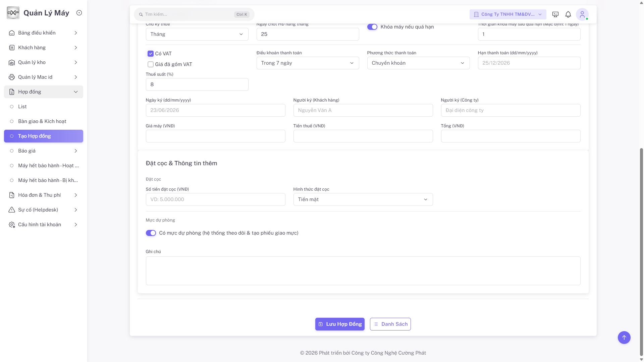Viewport: 644px width, 362px height.
Task: Click the scroll-to-top arrow button
Action: pos(624,338)
